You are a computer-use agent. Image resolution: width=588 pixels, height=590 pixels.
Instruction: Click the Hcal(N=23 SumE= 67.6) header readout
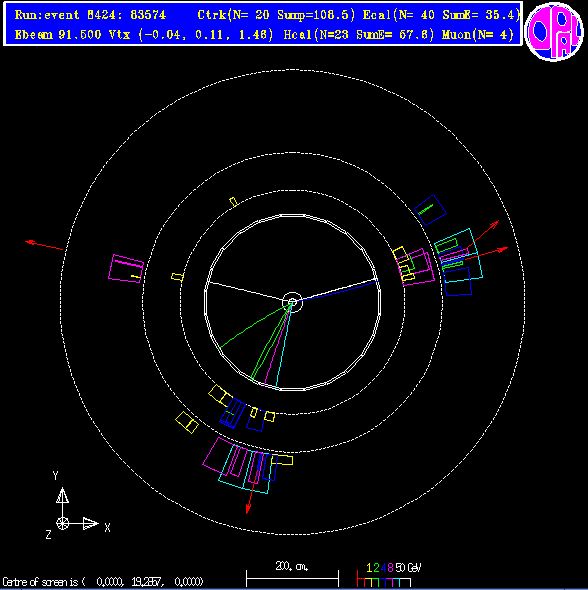(359, 35)
